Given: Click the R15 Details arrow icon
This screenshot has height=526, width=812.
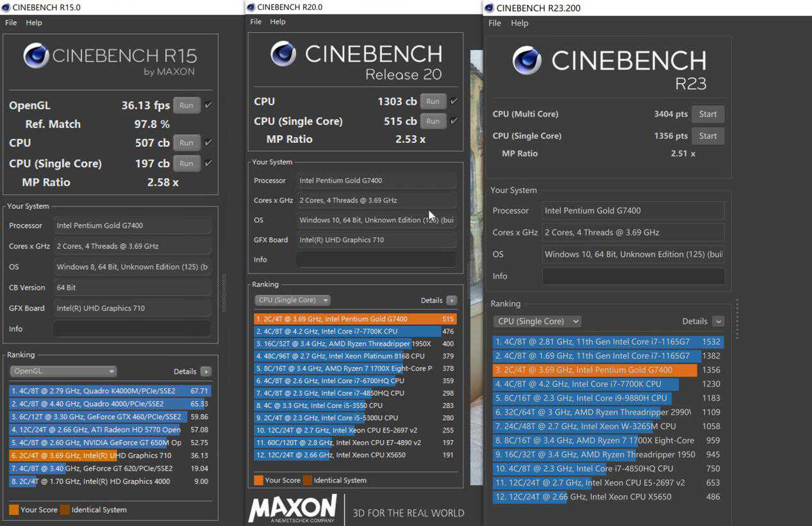Looking at the screenshot, I should click(x=205, y=372).
